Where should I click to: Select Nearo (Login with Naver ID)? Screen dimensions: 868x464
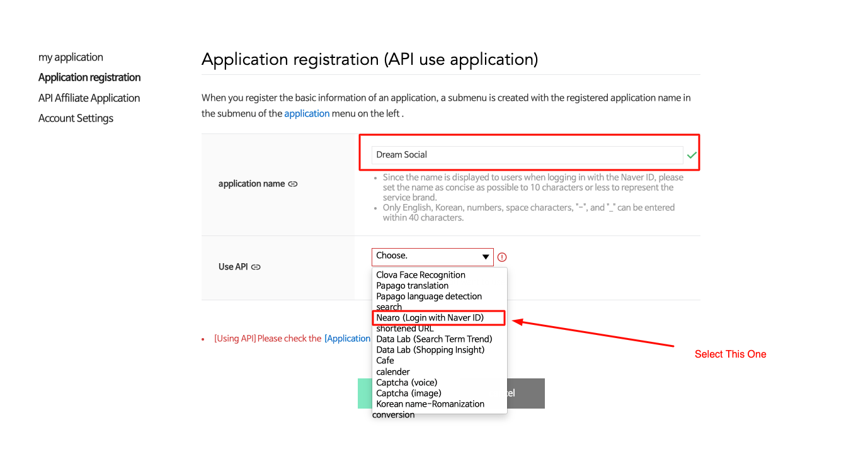tap(440, 318)
